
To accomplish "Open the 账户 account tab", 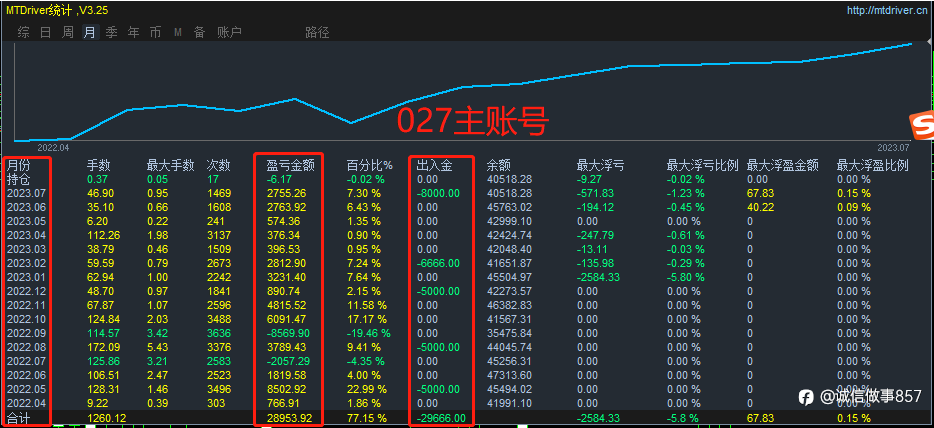I will 229,32.
